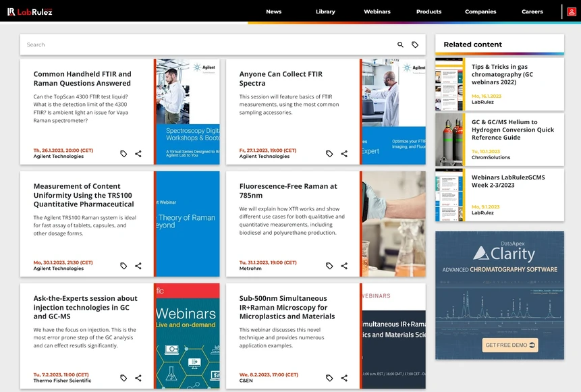Open the Companies menu
581x392 pixels.
click(x=480, y=11)
